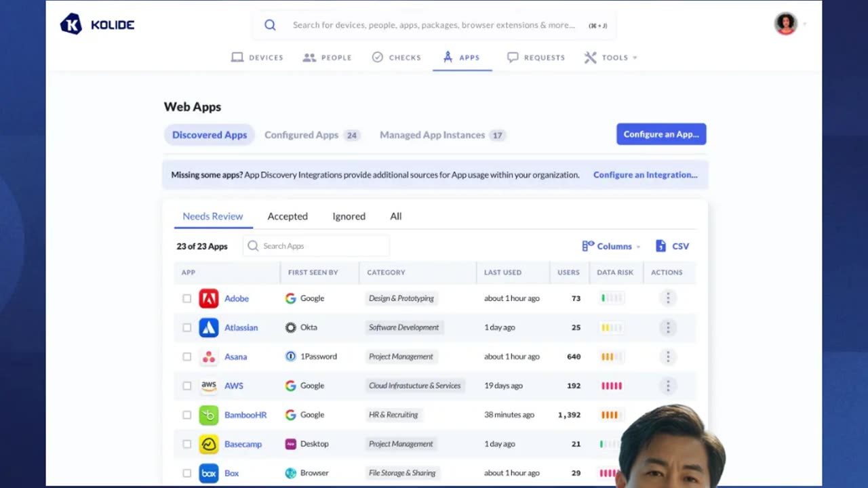Viewport: 868px width, 488px height.
Task: Export the app list as CSV
Action: [x=672, y=246]
